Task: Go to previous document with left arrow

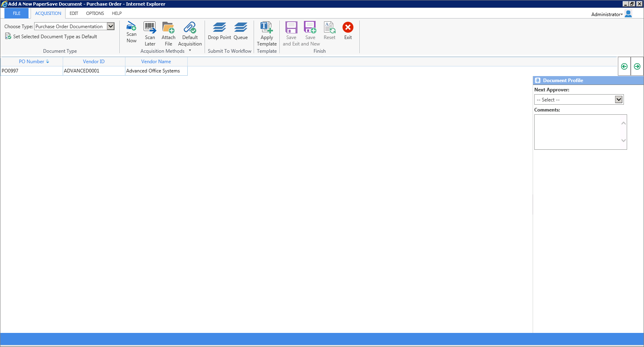Action: point(624,66)
